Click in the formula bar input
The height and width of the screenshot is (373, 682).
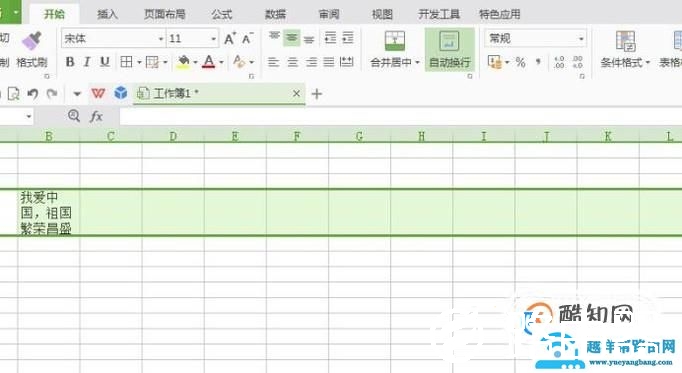[401, 117]
